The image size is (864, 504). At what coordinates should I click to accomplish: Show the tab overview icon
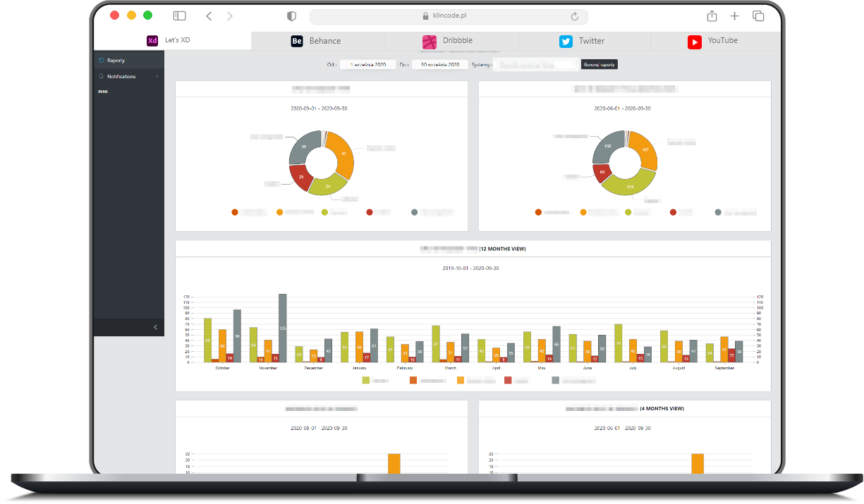click(x=758, y=16)
